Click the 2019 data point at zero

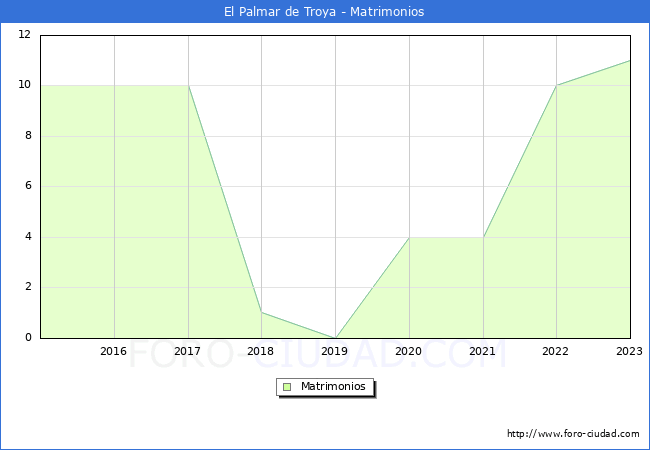pos(335,338)
